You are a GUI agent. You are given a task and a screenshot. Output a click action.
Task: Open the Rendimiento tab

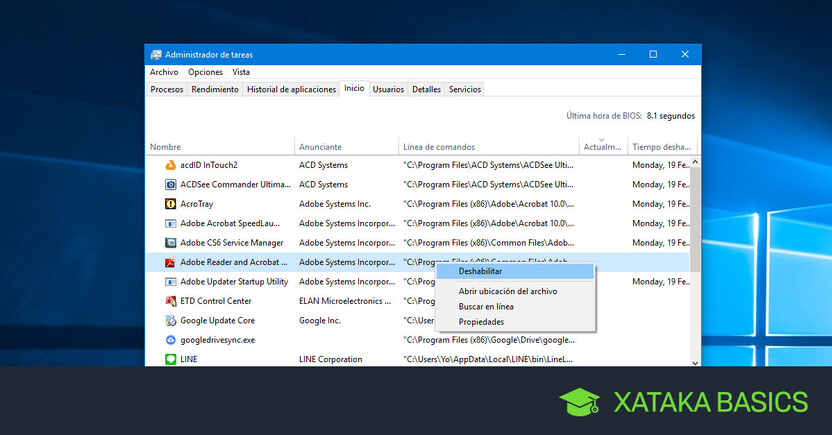pyautogui.click(x=215, y=89)
